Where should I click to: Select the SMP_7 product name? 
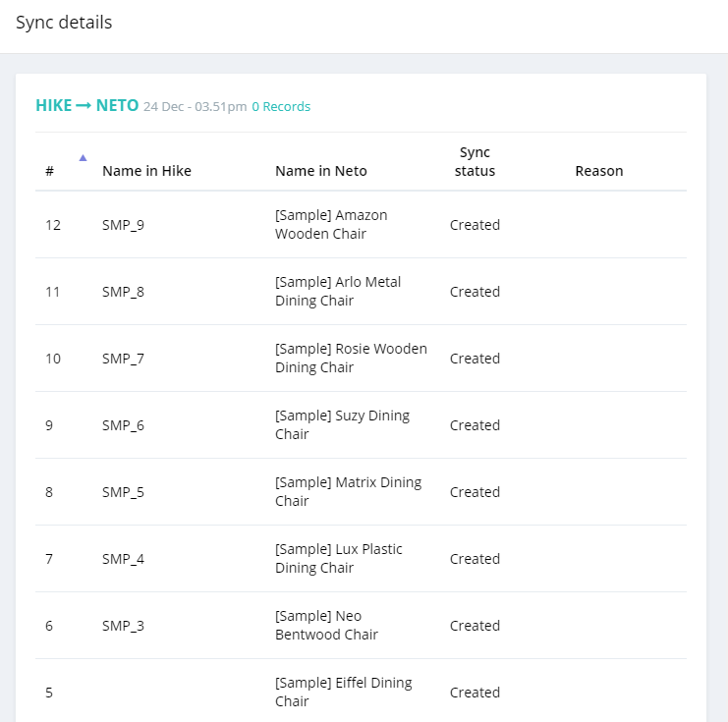pos(123,359)
